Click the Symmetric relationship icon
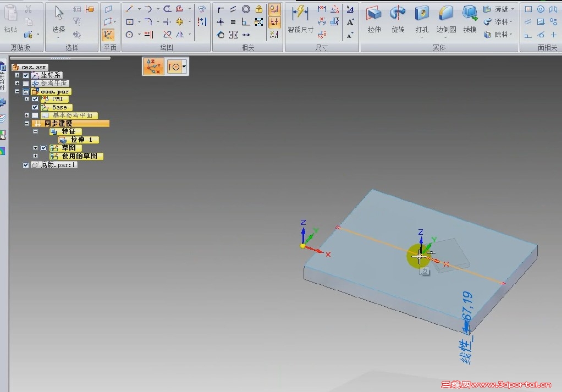 [x=233, y=35]
